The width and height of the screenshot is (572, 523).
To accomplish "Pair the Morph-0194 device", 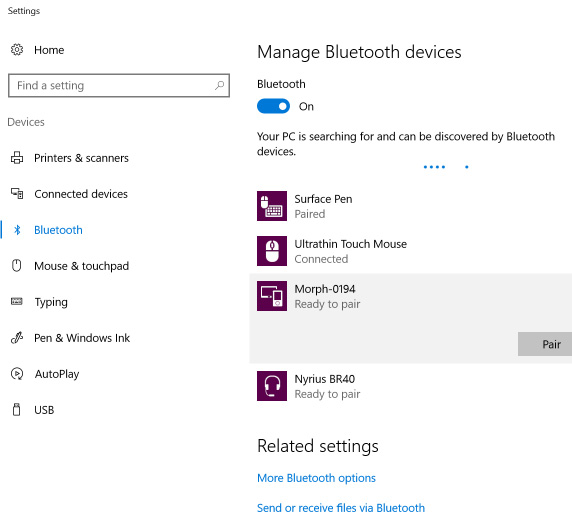I will point(545,344).
